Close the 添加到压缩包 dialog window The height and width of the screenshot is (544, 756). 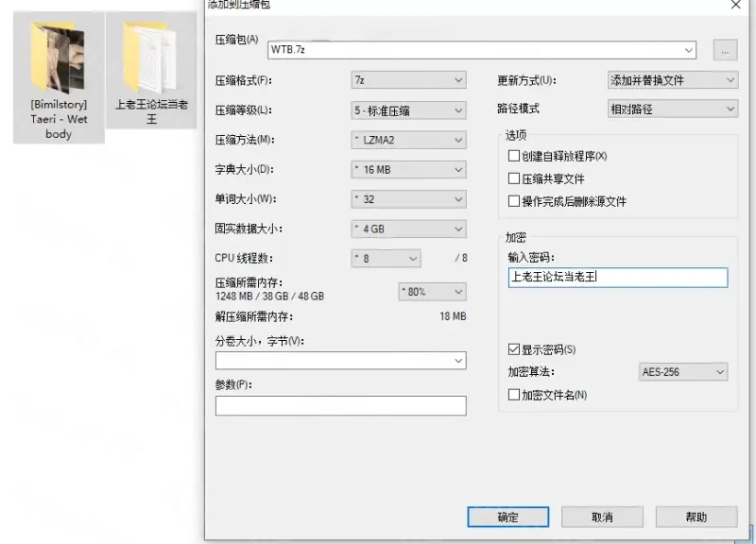[x=736, y=6]
